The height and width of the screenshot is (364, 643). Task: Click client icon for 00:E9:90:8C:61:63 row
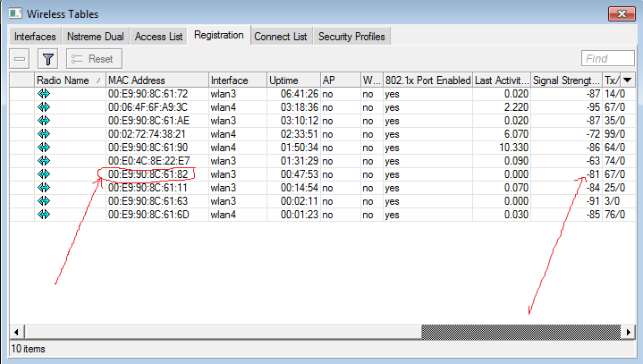pyautogui.click(x=44, y=201)
